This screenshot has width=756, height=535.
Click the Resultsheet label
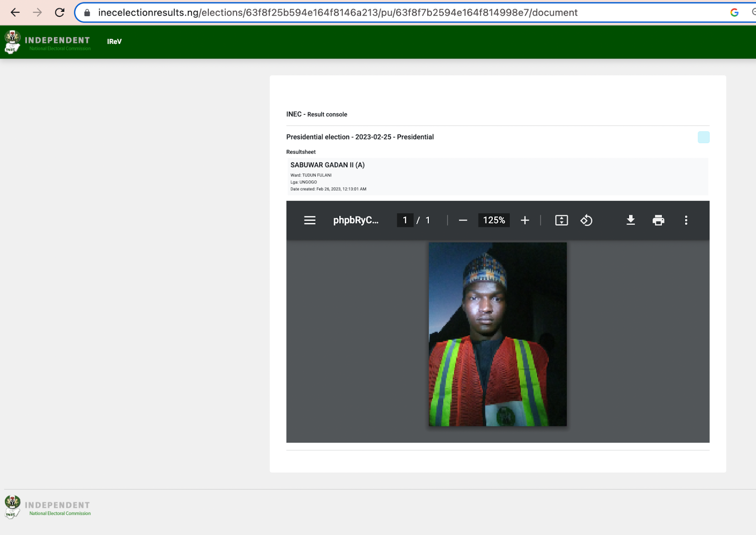301,152
